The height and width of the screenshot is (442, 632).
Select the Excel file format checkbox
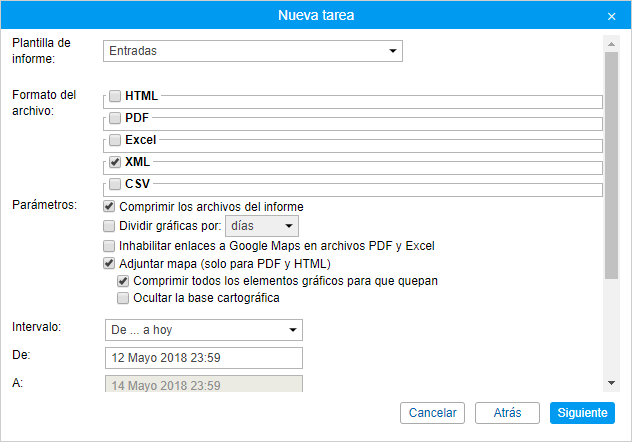tap(115, 140)
